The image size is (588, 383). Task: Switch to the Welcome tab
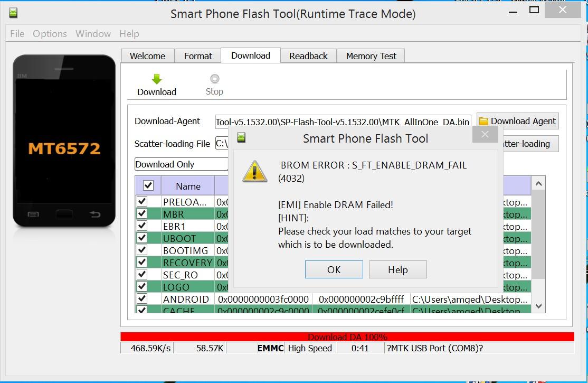pos(148,56)
